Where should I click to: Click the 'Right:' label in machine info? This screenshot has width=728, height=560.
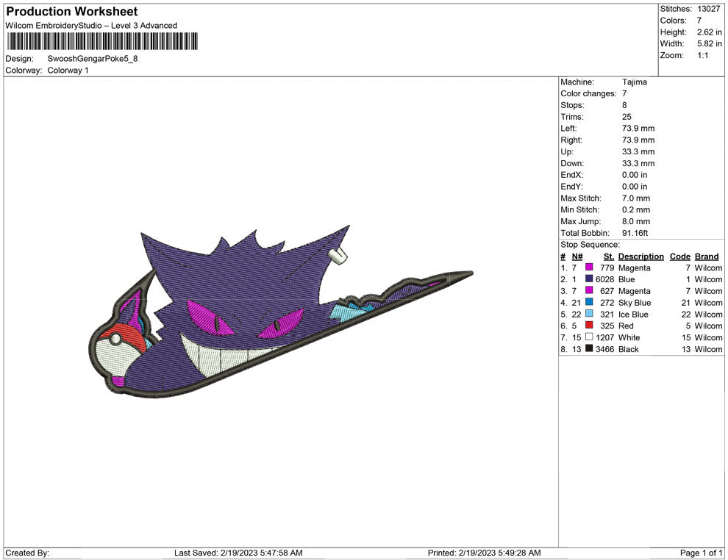click(x=571, y=140)
